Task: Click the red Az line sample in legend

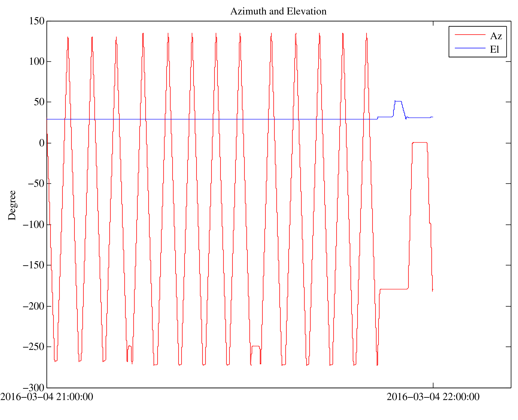Action: (x=470, y=35)
